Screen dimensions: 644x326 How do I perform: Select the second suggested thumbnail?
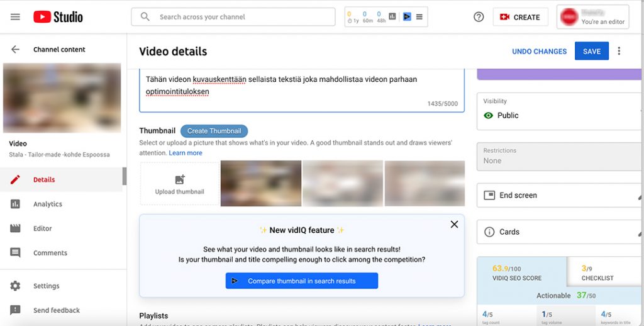pos(343,183)
